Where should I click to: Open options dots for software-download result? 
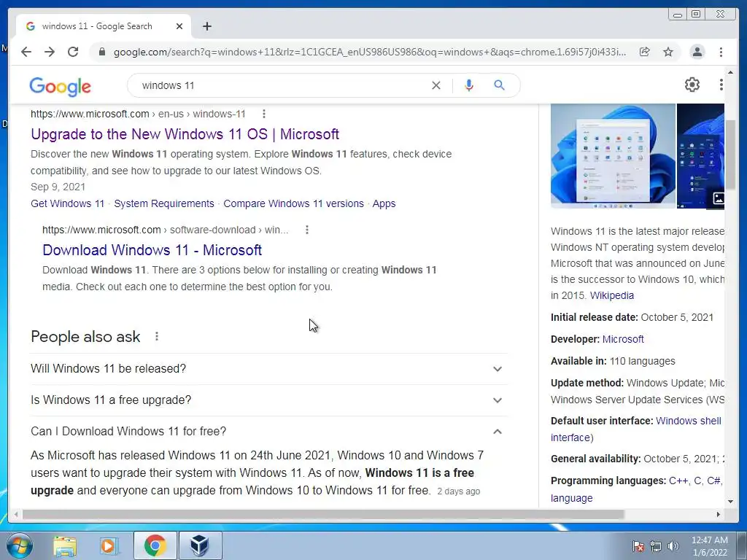tap(307, 230)
